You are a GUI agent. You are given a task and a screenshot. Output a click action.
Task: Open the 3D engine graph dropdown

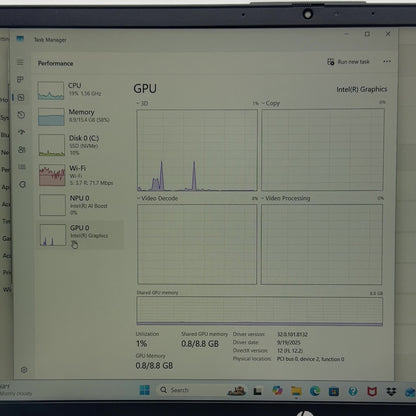[x=142, y=103]
